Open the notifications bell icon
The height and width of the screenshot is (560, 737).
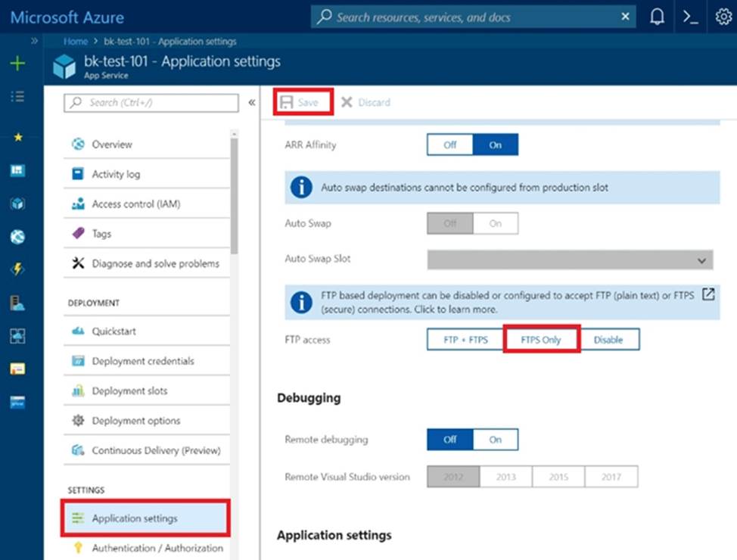click(x=657, y=17)
